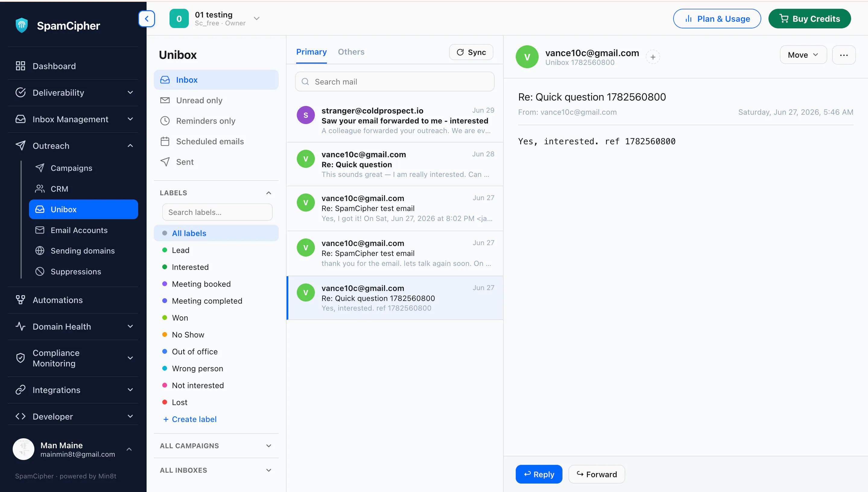Click the Forward button

(597, 474)
